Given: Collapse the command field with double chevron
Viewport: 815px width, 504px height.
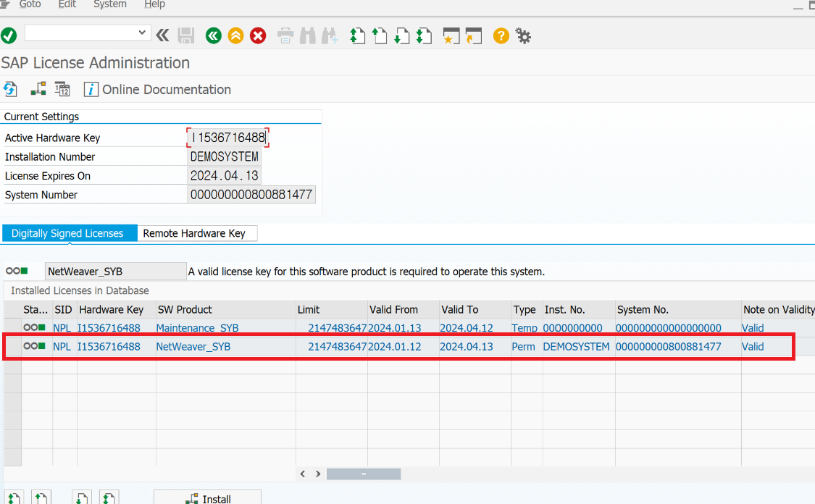Looking at the screenshot, I should [163, 35].
